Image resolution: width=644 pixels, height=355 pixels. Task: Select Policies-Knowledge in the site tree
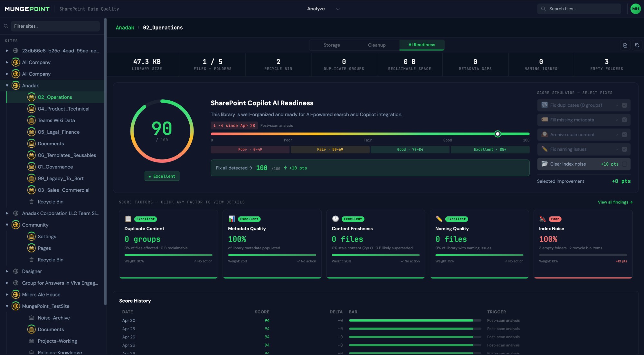[60, 352]
